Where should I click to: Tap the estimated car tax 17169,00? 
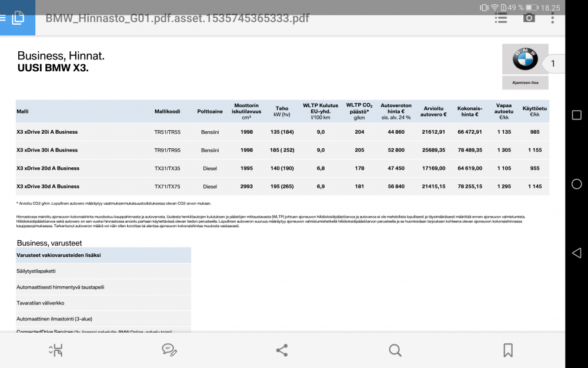tap(433, 168)
